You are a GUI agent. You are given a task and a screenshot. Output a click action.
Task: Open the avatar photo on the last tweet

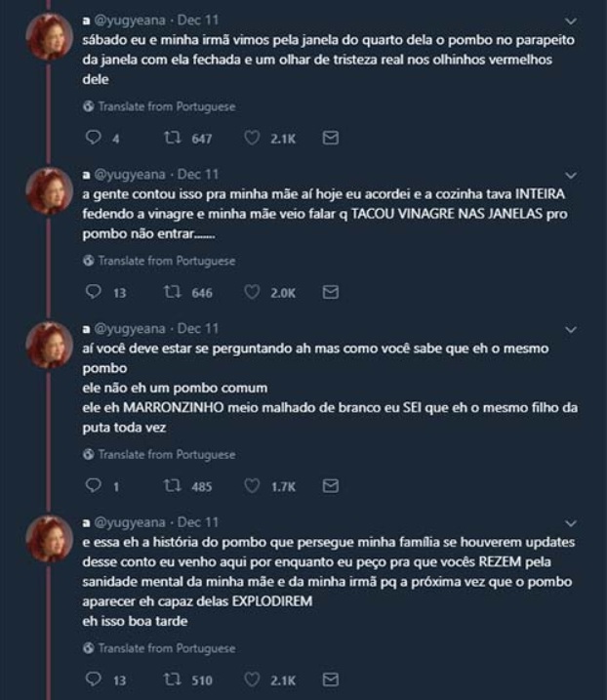49,539
